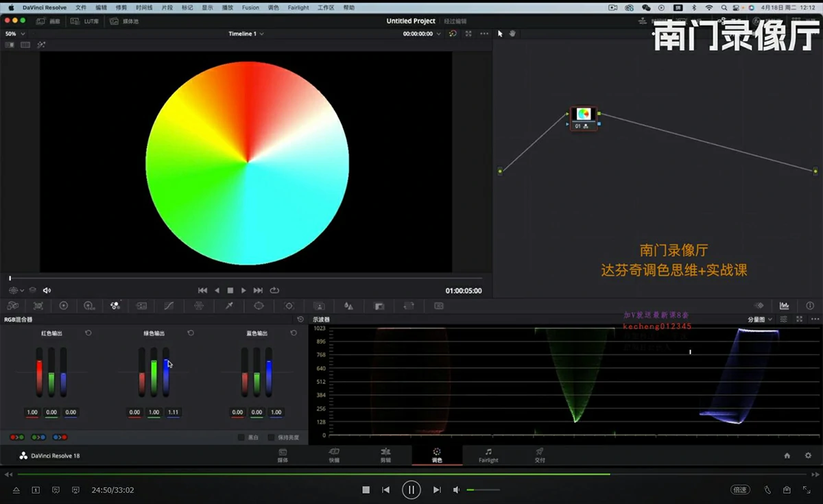Select the hand pan tool

coord(512,34)
